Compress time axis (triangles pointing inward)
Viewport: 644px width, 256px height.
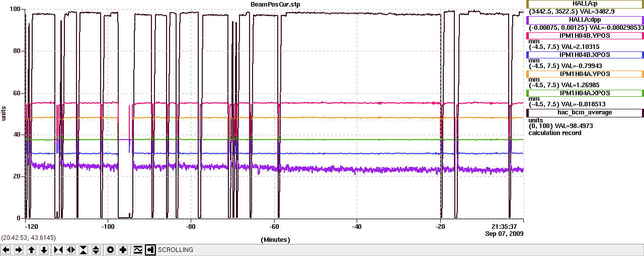pos(58,250)
